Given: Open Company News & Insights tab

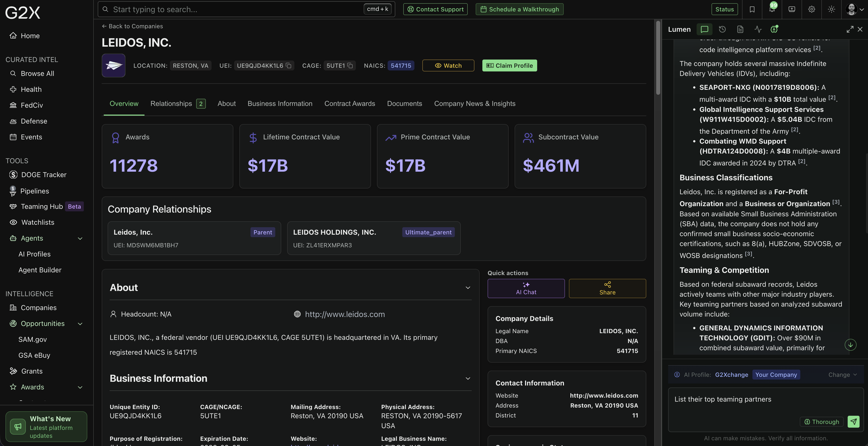Looking at the screenshot, I should pyautogui.click(x=475, y=103).
